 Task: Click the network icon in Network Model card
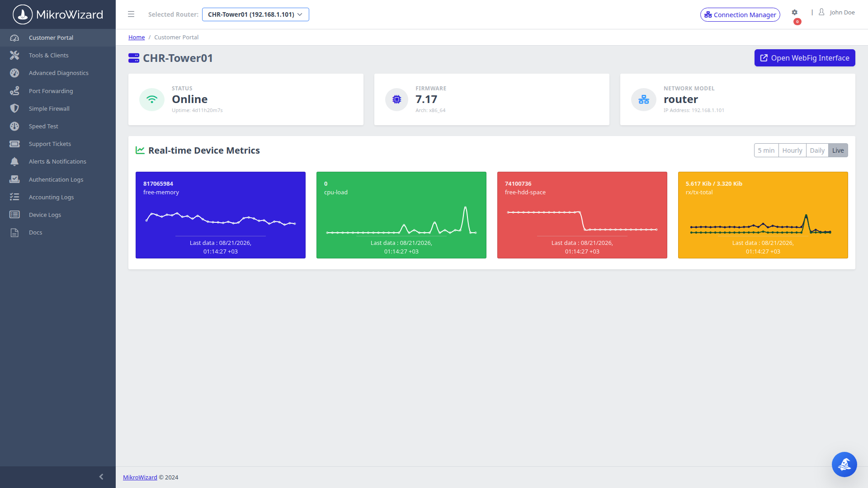(644, 99)
